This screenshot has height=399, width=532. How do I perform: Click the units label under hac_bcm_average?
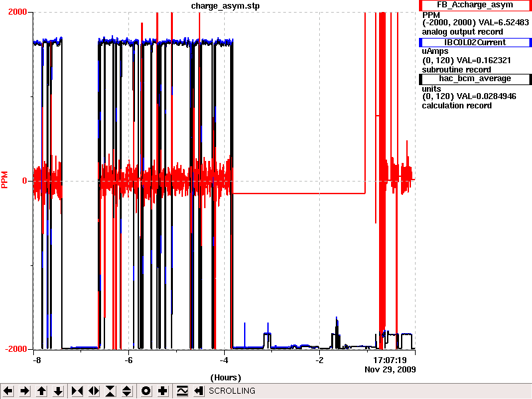coord(431,89)
